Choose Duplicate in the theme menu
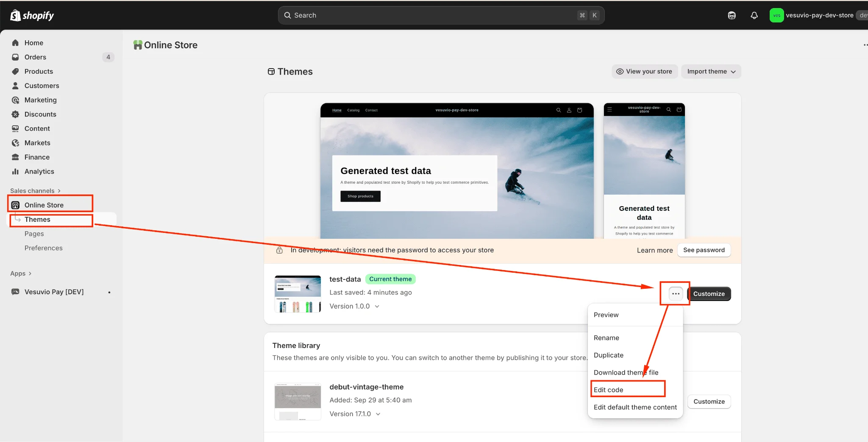The image size is (868, 442). pos(609,355)
